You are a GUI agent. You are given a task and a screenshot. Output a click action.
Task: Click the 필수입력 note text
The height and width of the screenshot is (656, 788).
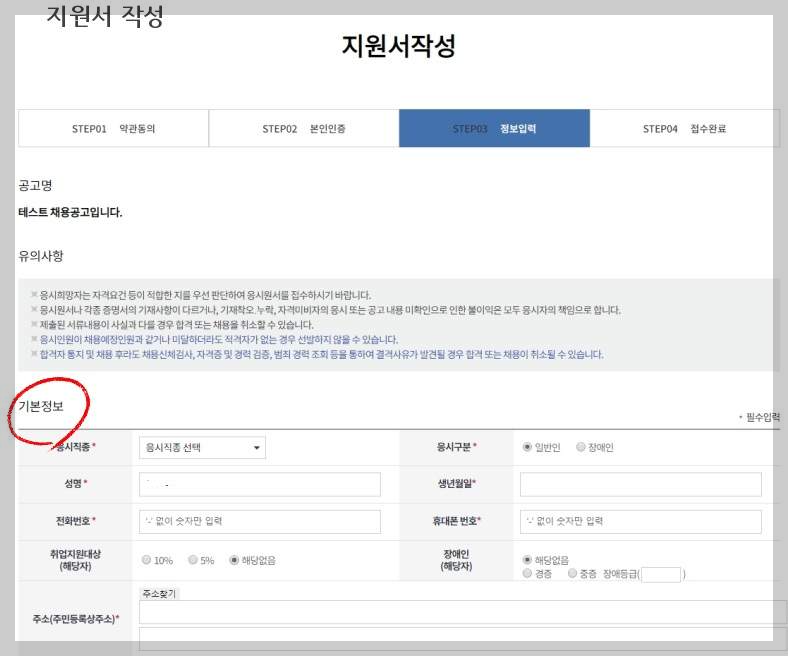[762, 417]
